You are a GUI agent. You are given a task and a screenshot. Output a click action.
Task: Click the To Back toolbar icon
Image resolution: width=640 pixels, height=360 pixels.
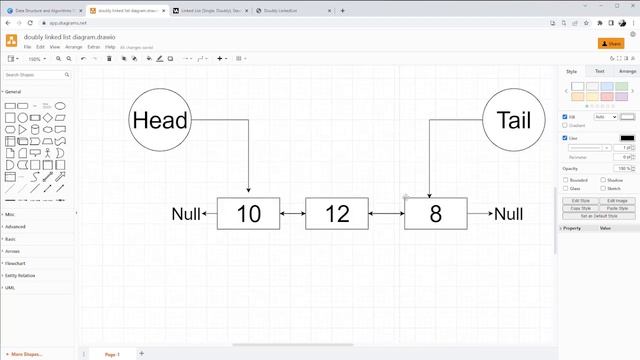coord(134,59)
